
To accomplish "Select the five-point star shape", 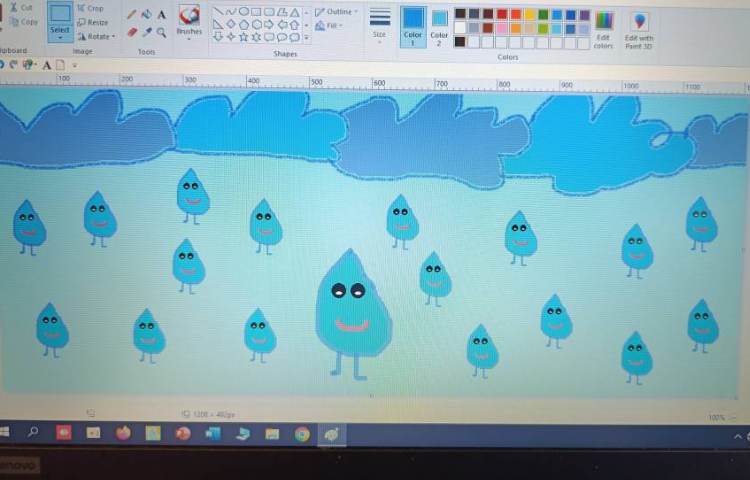I will [x=244, y=37].
